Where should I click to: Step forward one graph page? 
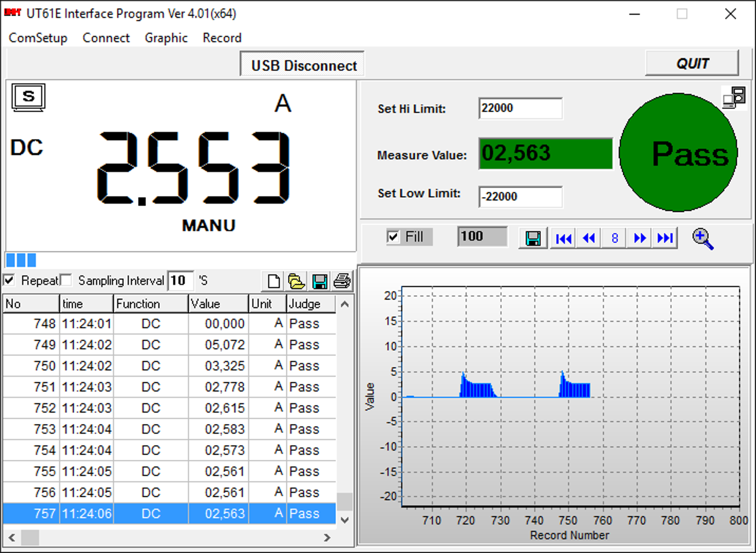[x=640, y=238]
